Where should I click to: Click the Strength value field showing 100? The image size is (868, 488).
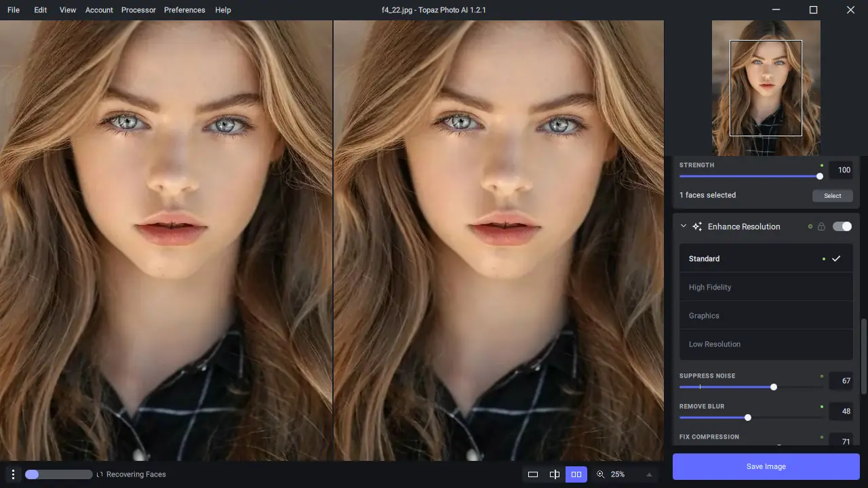(x=841, y=170)
